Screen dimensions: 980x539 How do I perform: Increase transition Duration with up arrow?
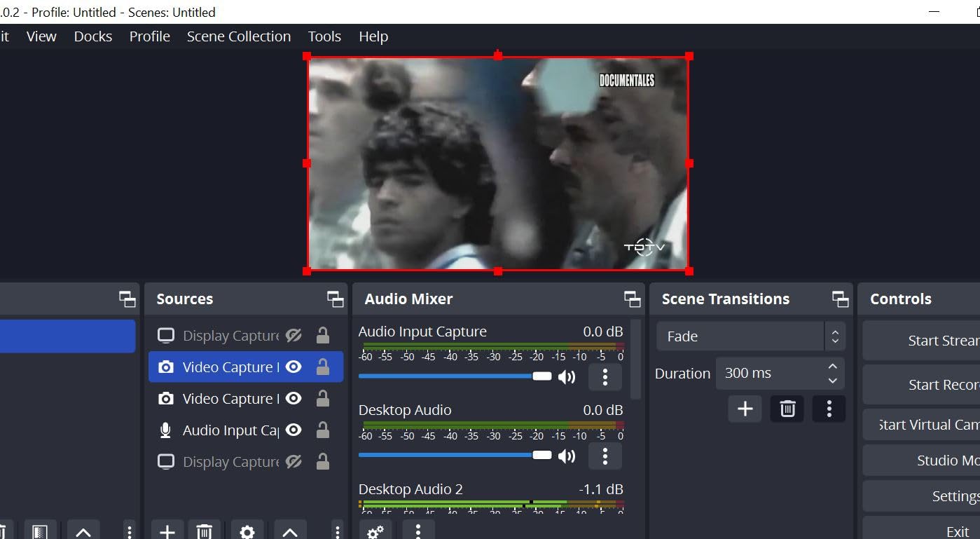coord(832,366)
